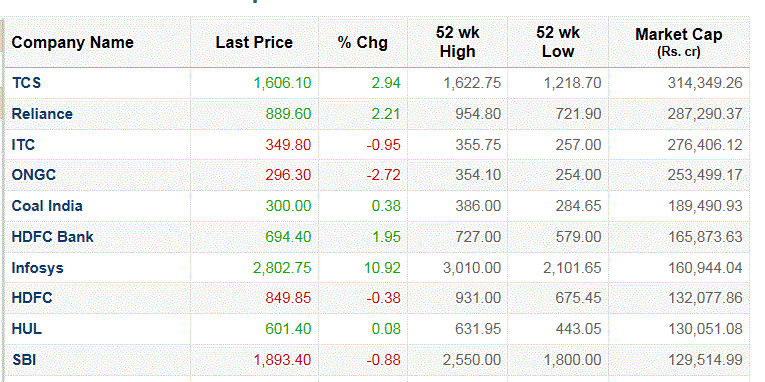
Task: Select ITC 52 week high 355.75
Action: [x=478, y=145]
